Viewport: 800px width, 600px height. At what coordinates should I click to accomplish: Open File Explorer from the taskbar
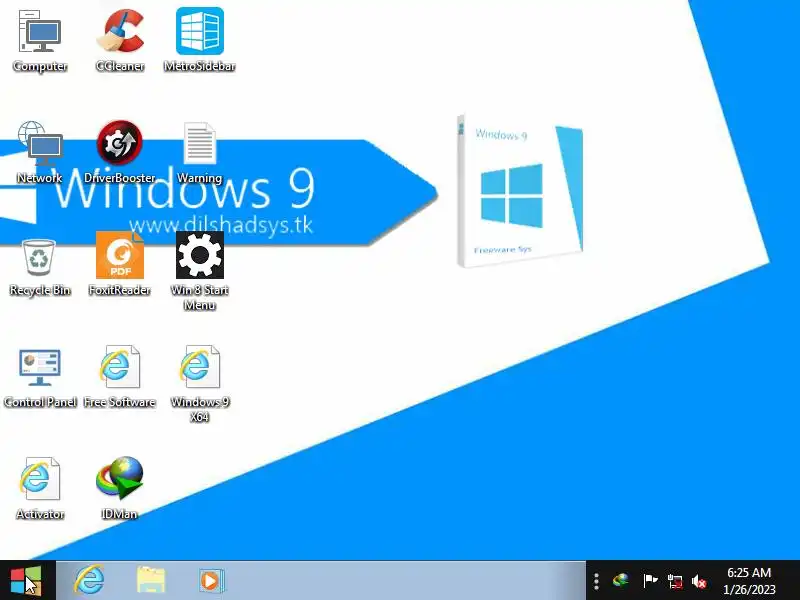pyautogui.click(x=151, y=581)
